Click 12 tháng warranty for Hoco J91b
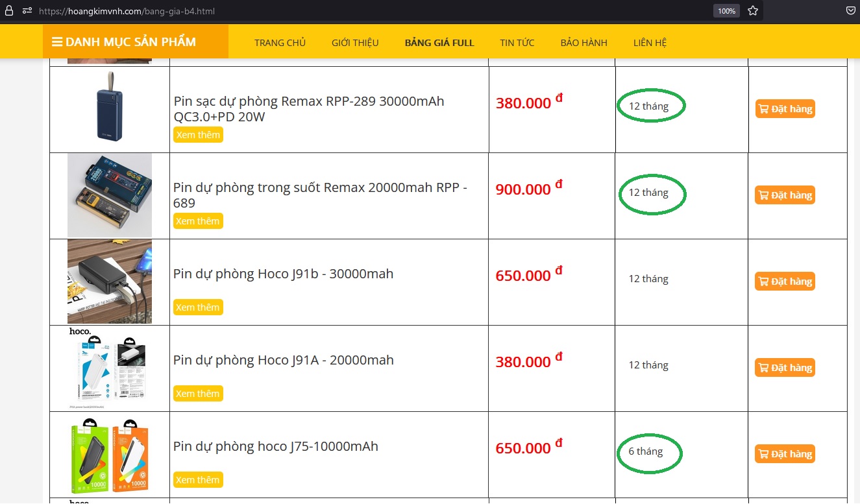The image size is (860, 504). click(x=648, y=279)
